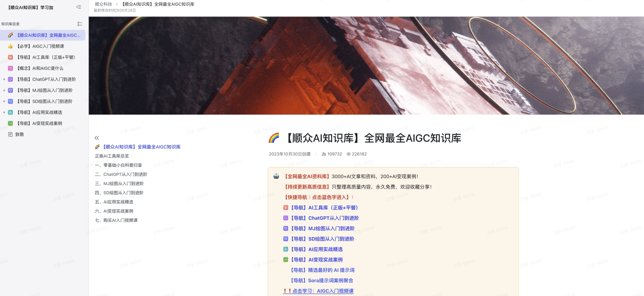The height and width of the screenshot is (296, 644).
Task: Expand ChatGPT从入门到进阶 in sidebar tree
Action: click(4, 79)
